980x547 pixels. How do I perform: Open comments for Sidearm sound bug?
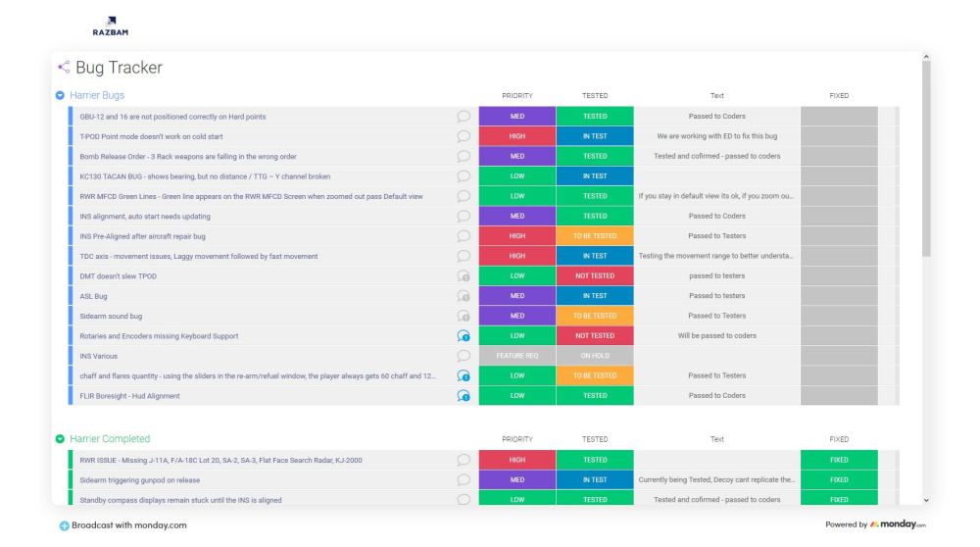click(465, 316)
